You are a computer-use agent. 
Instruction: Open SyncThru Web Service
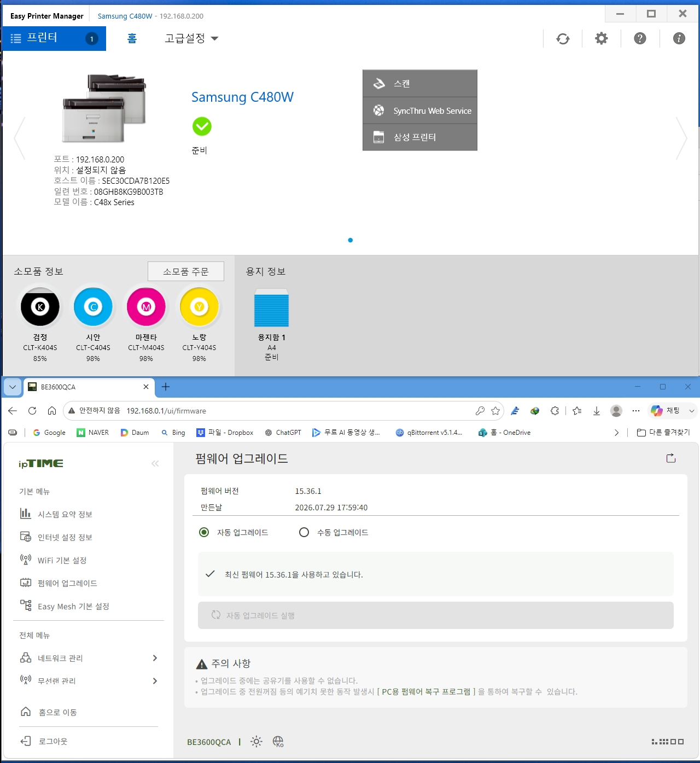click(420, 110)
